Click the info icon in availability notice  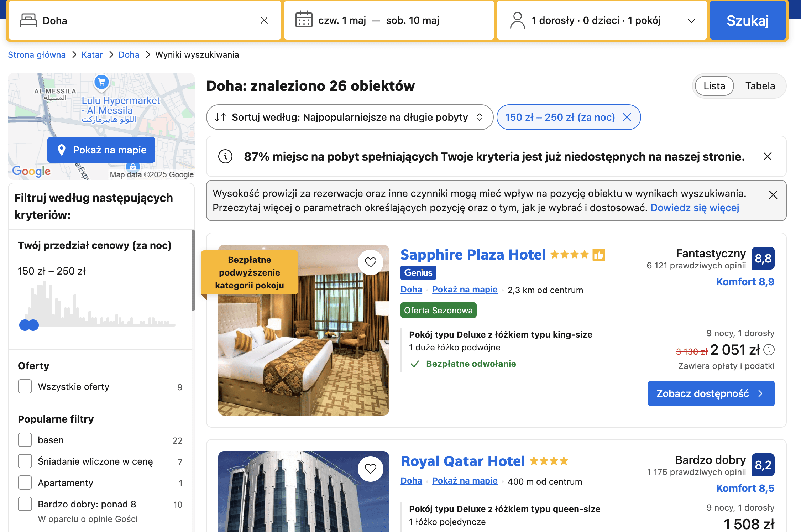pos(225,156)
